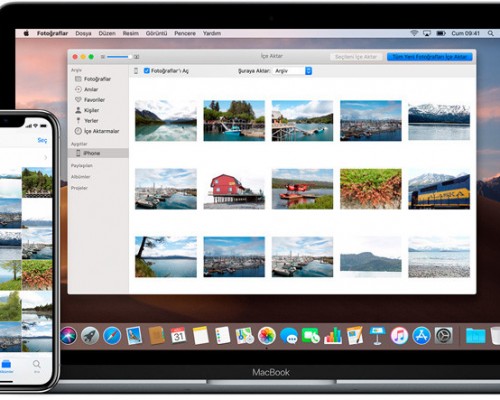The height and width of the screenshot is (400, 500).
Task: Select the red seaplane photo
Action: coord(302,189)
